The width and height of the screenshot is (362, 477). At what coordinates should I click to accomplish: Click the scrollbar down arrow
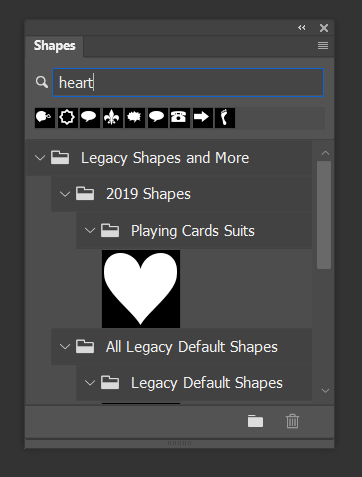click(325, 391)
